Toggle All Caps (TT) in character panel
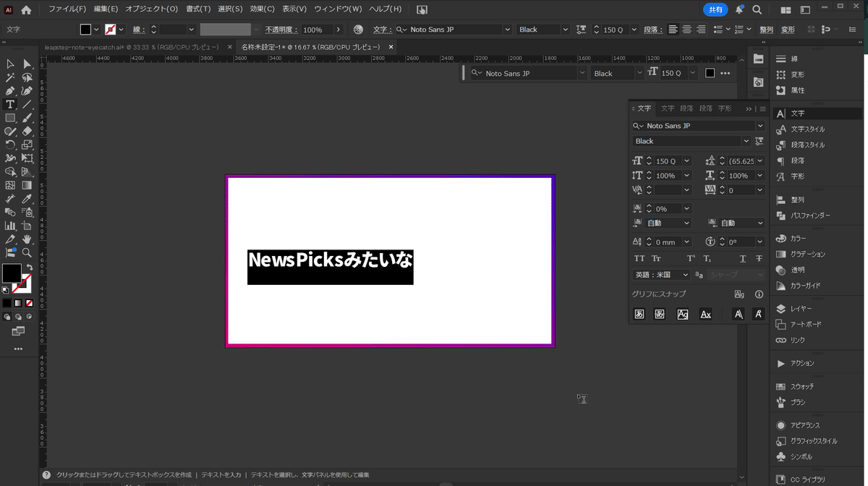This screenshot has height=486, width=868. point(639,258)
